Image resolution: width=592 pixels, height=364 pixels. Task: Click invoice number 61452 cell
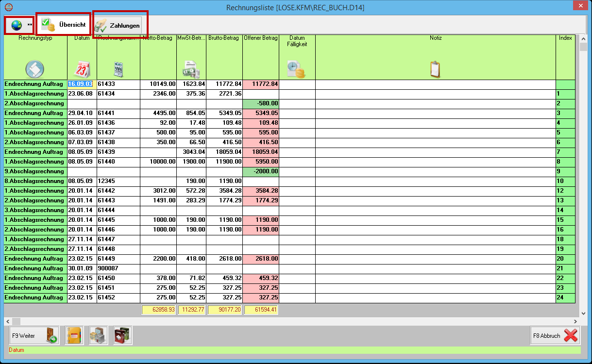118,298
